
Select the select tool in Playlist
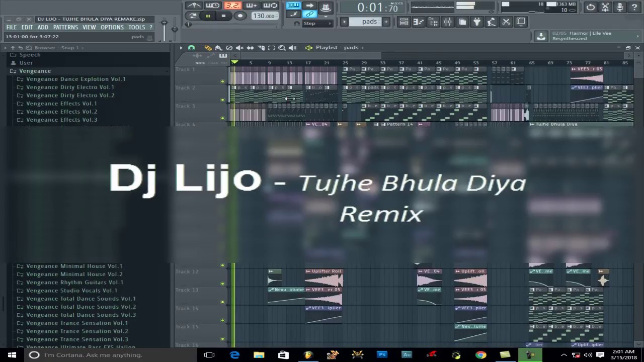coord(271,48)
